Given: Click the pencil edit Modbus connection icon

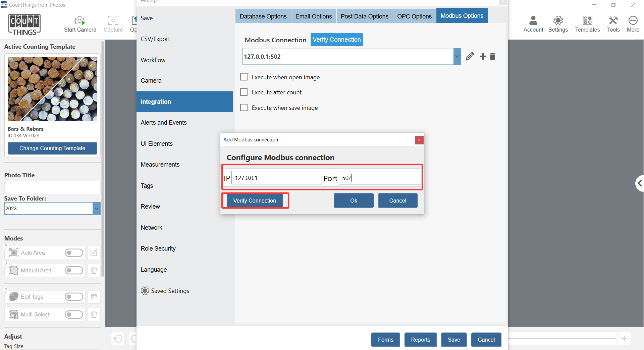Looking at the screenshot, I should pyautogui.click(x=470, y=56).
